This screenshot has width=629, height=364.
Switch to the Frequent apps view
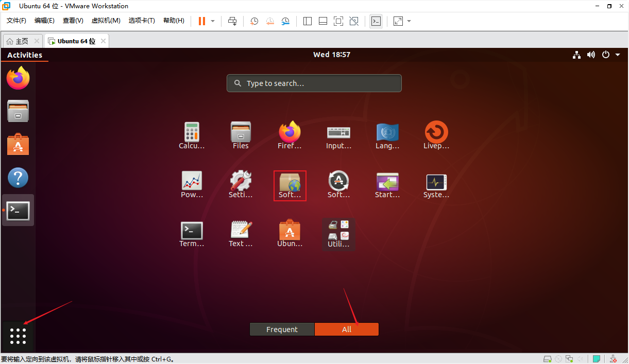(282, 330)
